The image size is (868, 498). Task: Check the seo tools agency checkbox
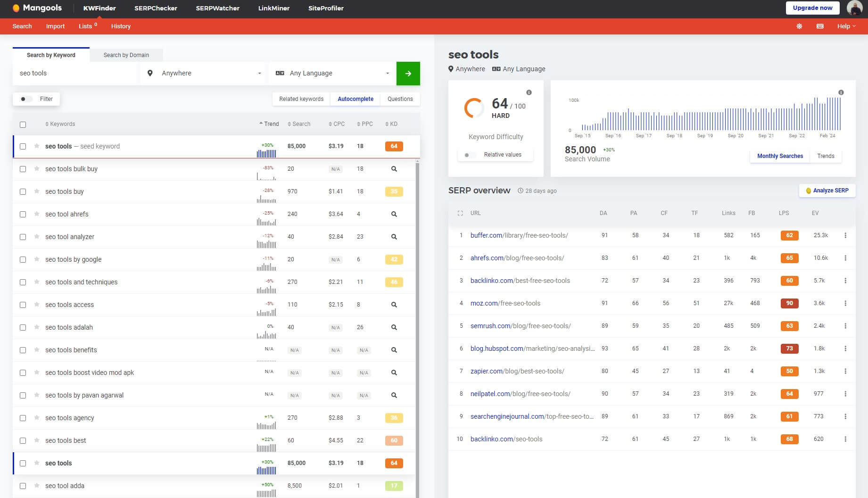(23, 418)
